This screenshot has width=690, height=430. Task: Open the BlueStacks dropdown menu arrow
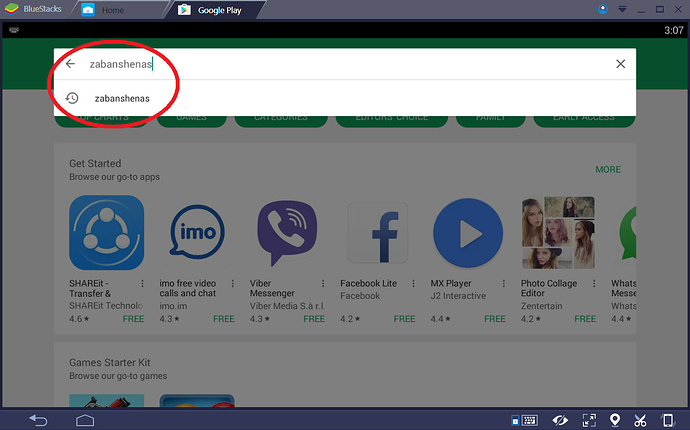click(x=622, y=9)
